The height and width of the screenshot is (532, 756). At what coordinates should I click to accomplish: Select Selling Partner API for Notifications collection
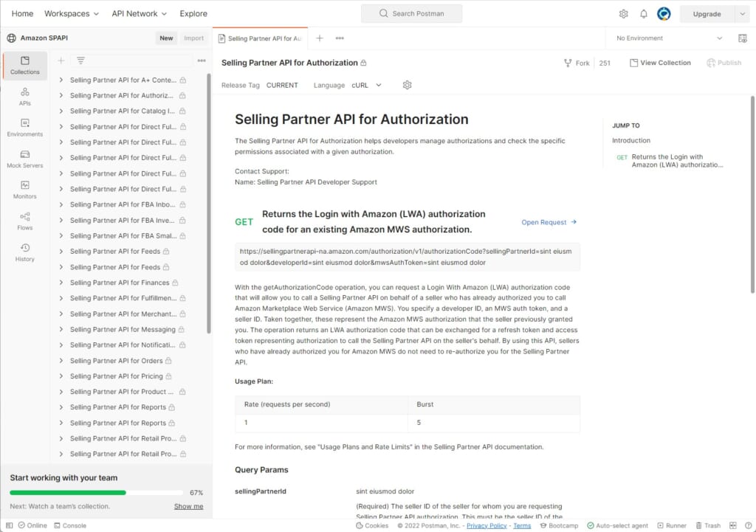122,345
